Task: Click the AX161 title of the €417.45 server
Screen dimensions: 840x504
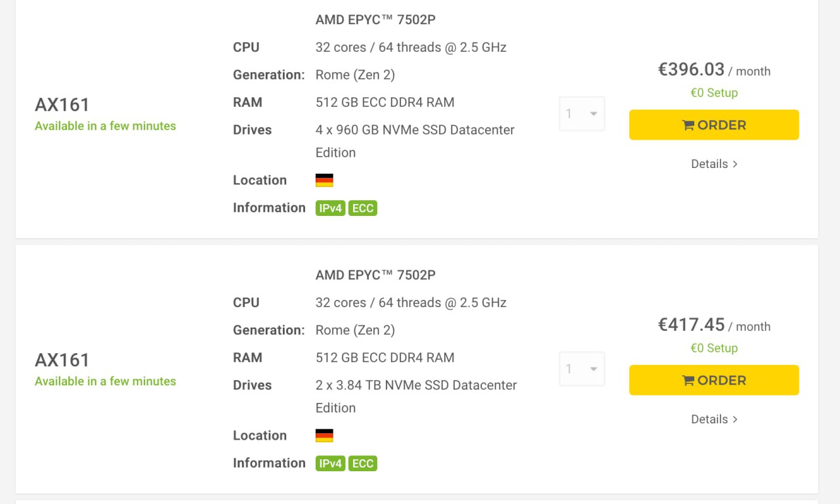Action: click(x=62, y=360)
